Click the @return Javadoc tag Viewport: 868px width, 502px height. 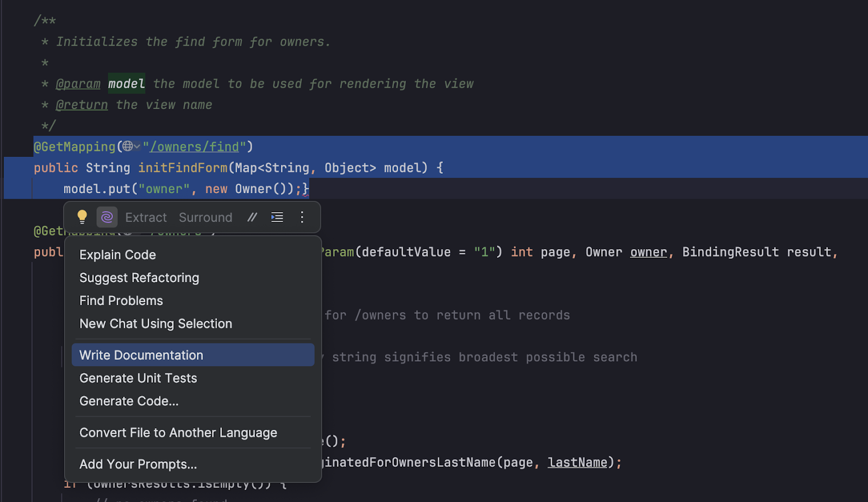82,105
